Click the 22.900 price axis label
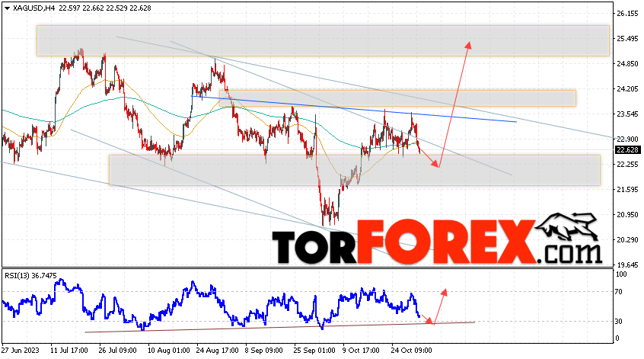 [627, 139]
